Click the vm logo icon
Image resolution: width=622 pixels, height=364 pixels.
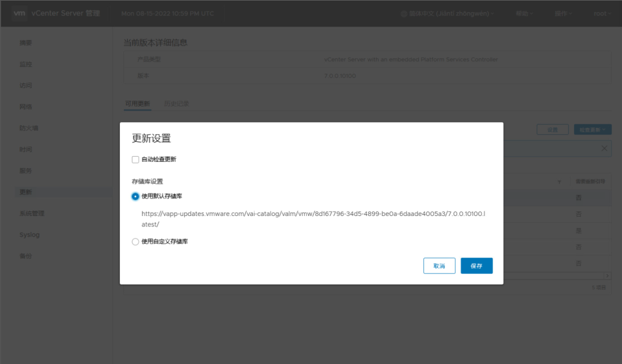coord(19,13)
